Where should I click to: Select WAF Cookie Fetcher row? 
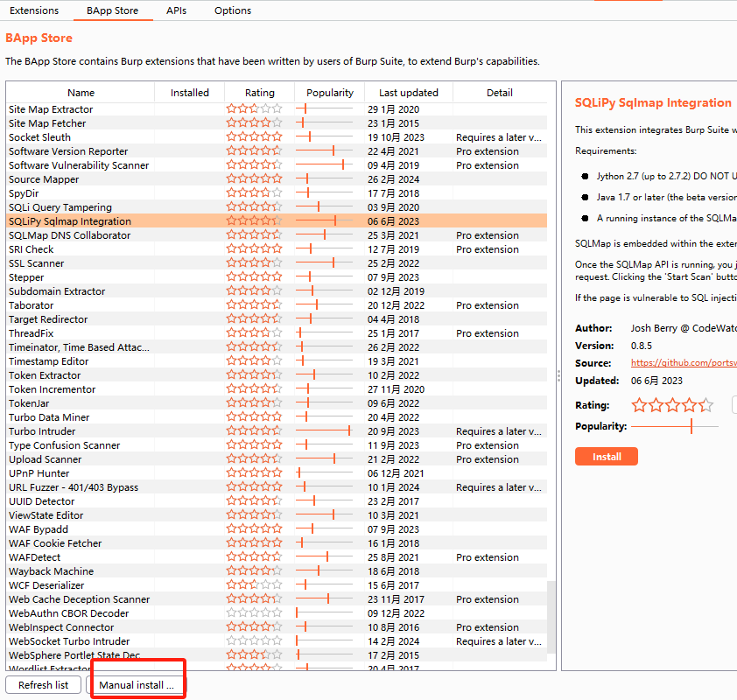pos(277,543)
